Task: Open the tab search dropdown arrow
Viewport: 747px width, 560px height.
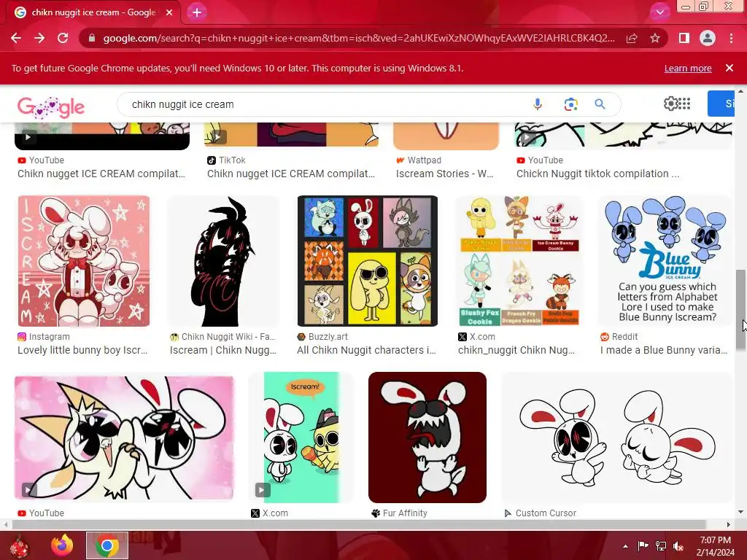Action: click(x=659, y=12)
